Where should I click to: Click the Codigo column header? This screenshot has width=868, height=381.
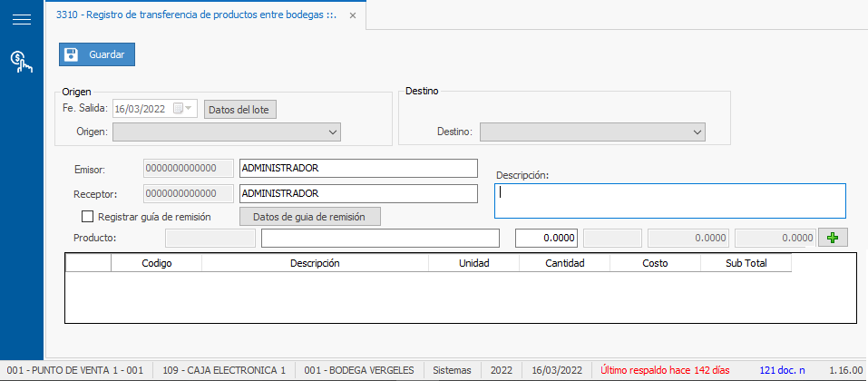point(157,263)
